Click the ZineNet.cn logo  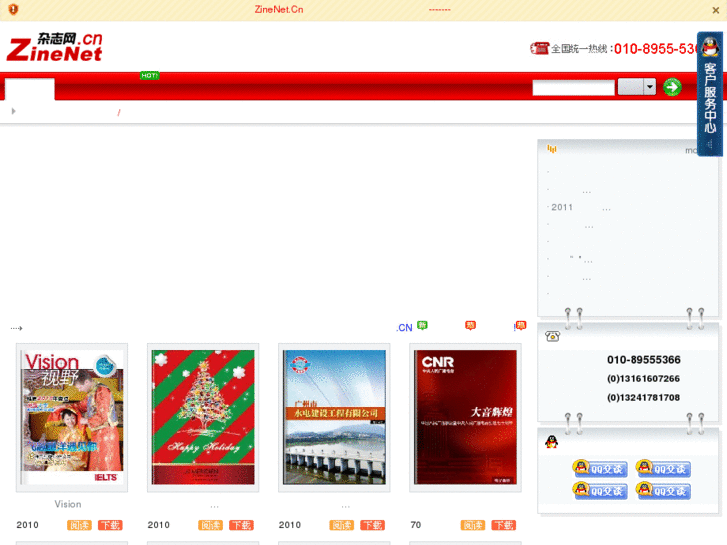pos(55,47)
